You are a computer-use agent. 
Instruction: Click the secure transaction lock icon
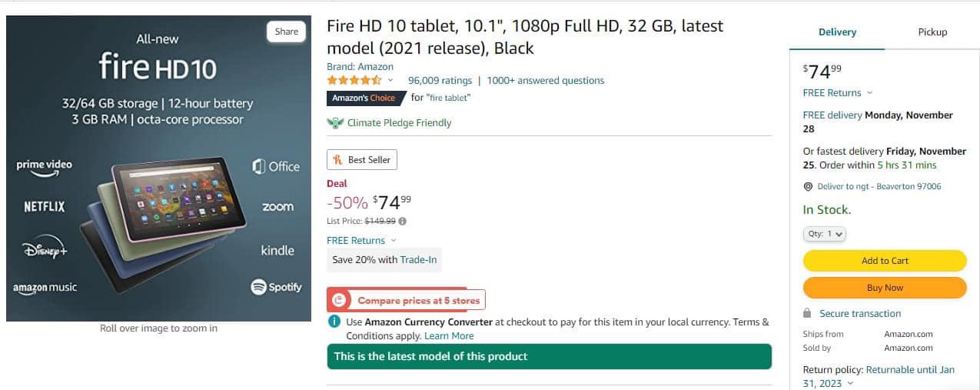point(807,313)
